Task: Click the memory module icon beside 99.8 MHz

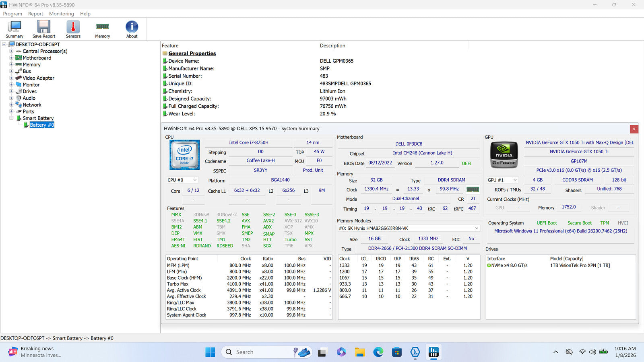Action: click(x=473, y=189)
